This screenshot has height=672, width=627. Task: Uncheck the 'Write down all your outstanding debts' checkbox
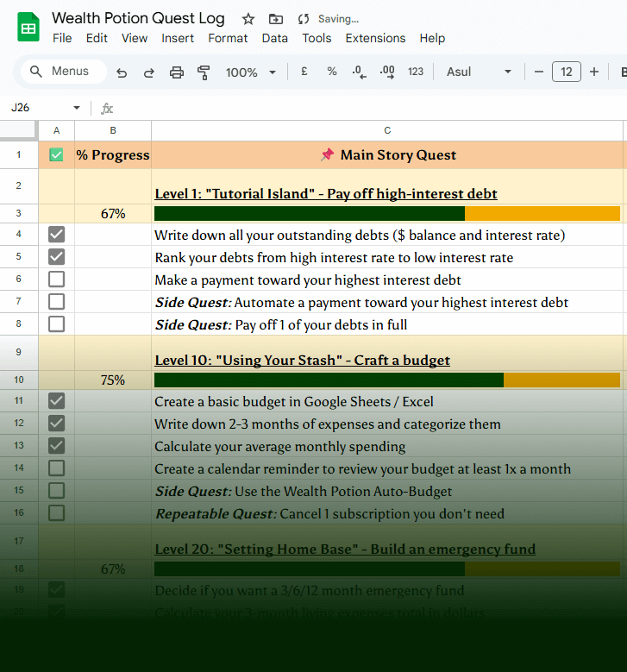coord(56,235)
